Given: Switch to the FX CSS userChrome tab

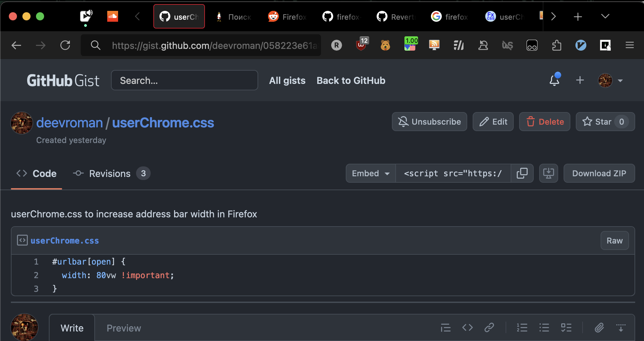Looking at the screenshot, I should pyautogui.click(x=505, y=16).
